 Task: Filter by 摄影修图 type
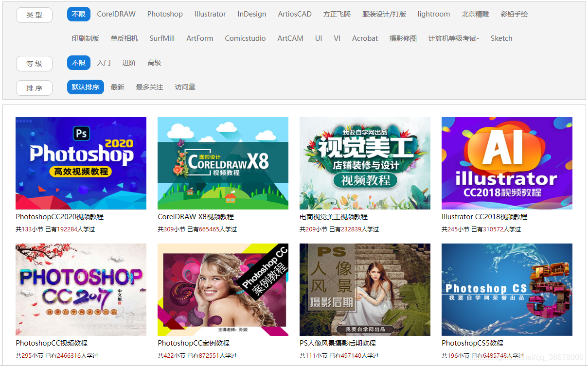pos(403,38)
